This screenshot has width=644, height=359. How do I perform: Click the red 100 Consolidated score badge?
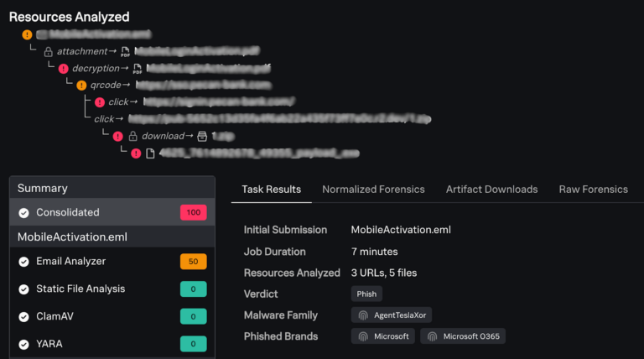[x=194, y=212]
